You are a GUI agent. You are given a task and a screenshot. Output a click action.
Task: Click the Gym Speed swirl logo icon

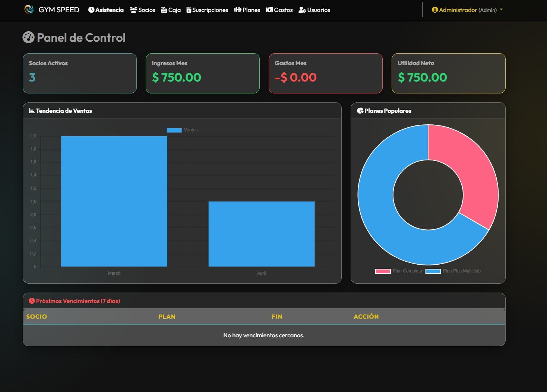coord(29,9)
